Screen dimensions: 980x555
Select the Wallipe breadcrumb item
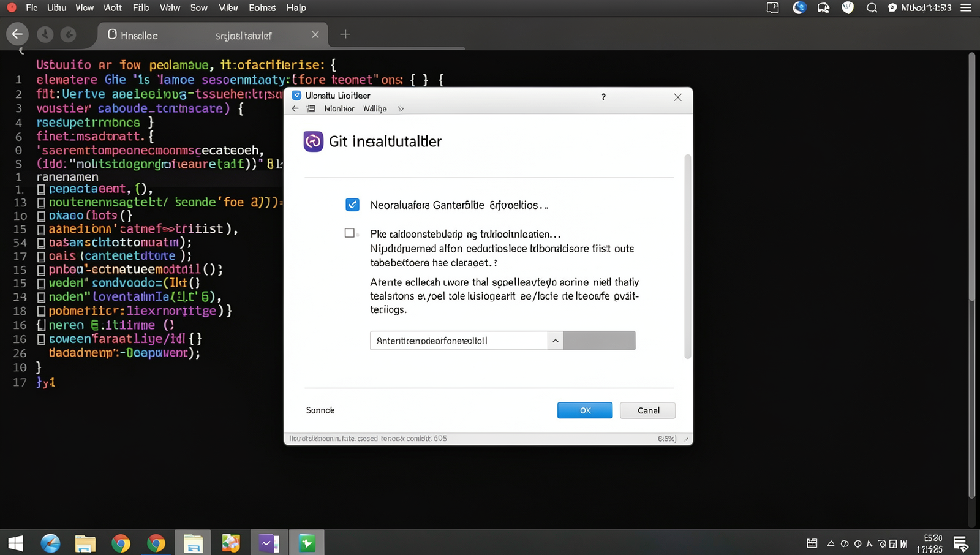(x=375, y=109)
